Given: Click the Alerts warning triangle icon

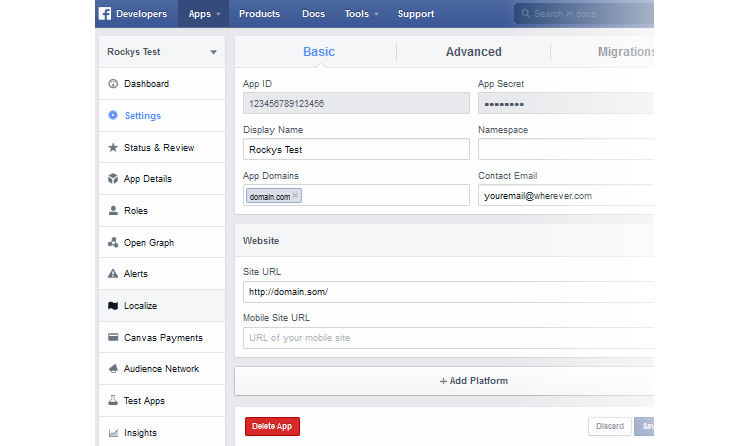Looking at the screenshot, I should (113, 274).
